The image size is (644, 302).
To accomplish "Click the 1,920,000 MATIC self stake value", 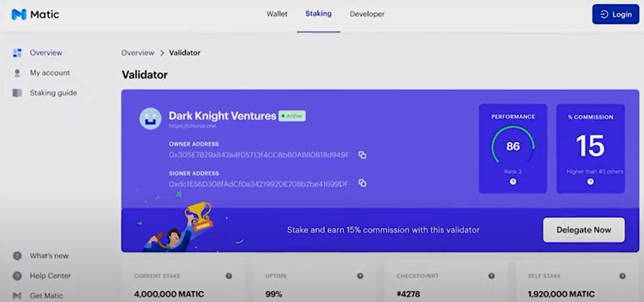I will [561, 294].
